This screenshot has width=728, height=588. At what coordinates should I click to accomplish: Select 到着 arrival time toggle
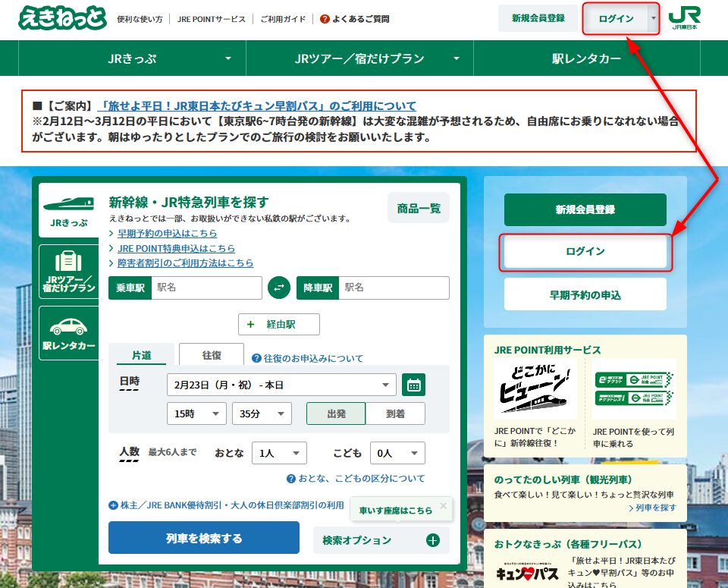click(x=395, y=413)
